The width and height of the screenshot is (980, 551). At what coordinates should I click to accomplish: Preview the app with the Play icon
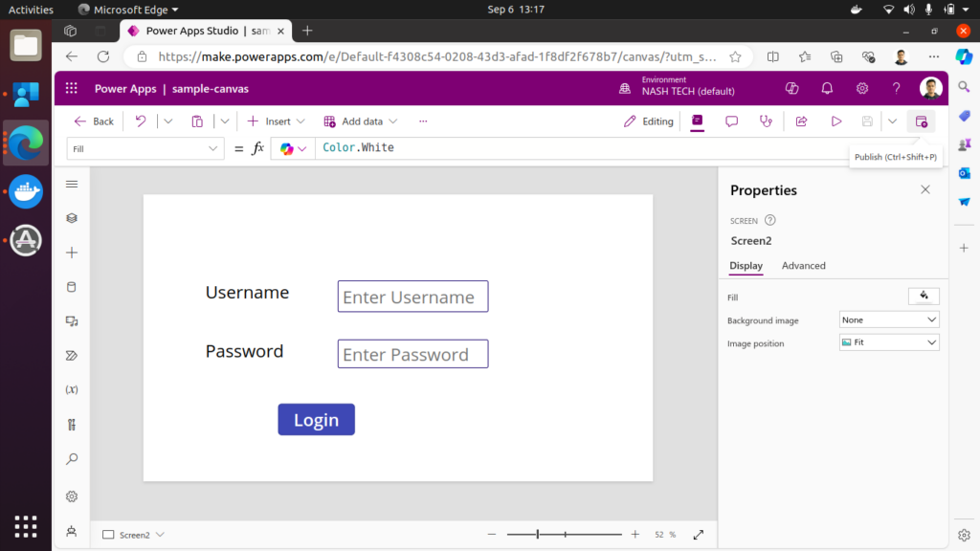(835, 121)
